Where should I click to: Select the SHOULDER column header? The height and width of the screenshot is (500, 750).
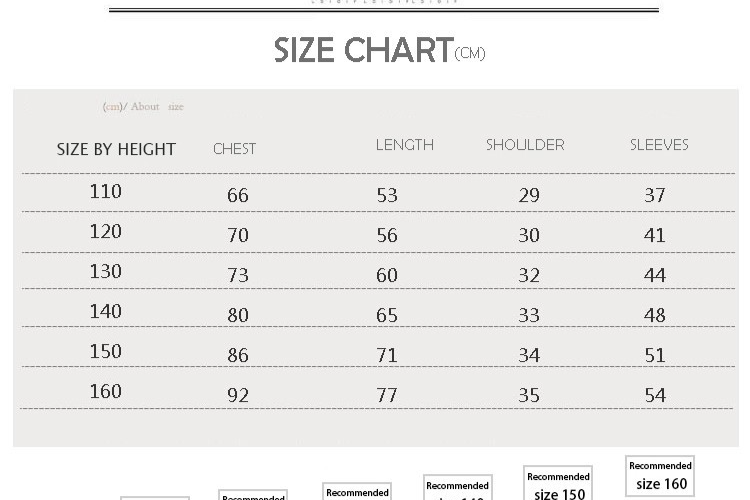525,145
